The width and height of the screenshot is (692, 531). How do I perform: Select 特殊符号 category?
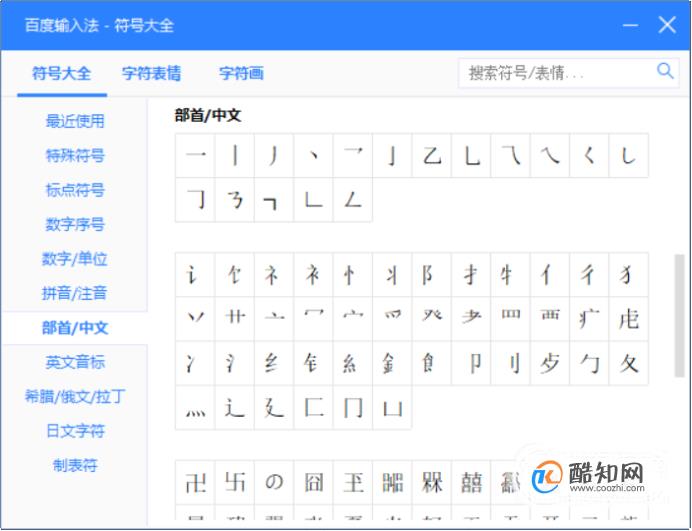point(75,155)
